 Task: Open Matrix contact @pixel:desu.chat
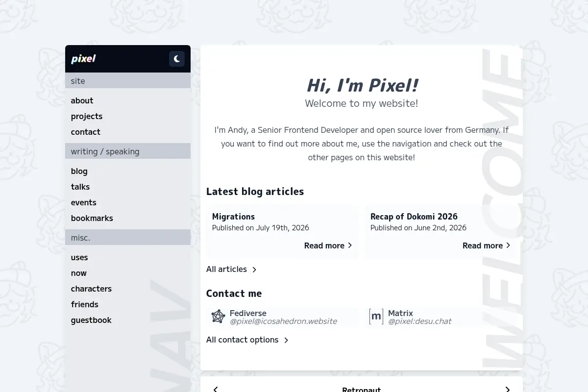(419, 321)
